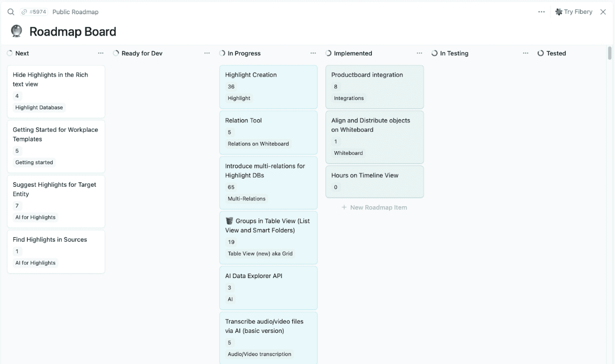Click the state circle icon beside Next column
The image size is (615, 364).
pos(9,53)
